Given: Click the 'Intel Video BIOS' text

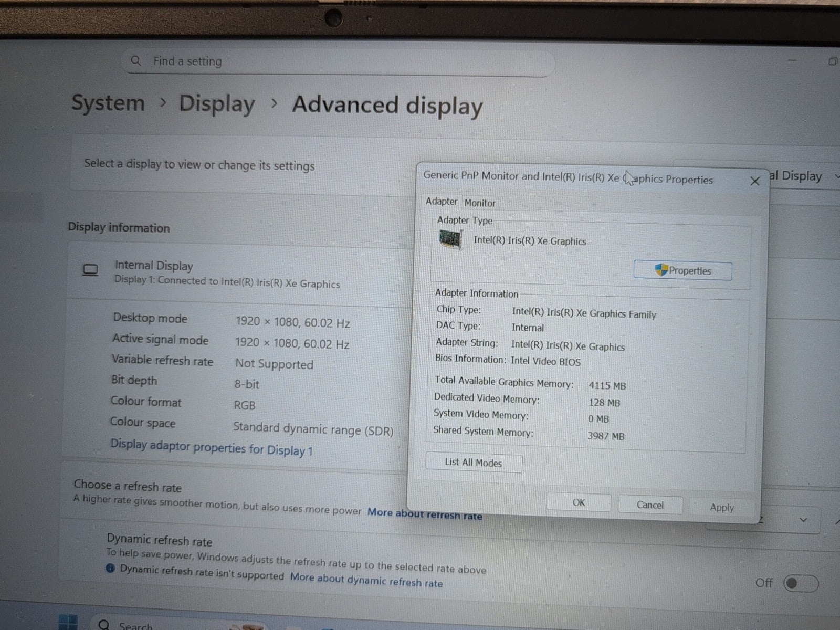Looking at the screenshot, I should click(545, 361).
